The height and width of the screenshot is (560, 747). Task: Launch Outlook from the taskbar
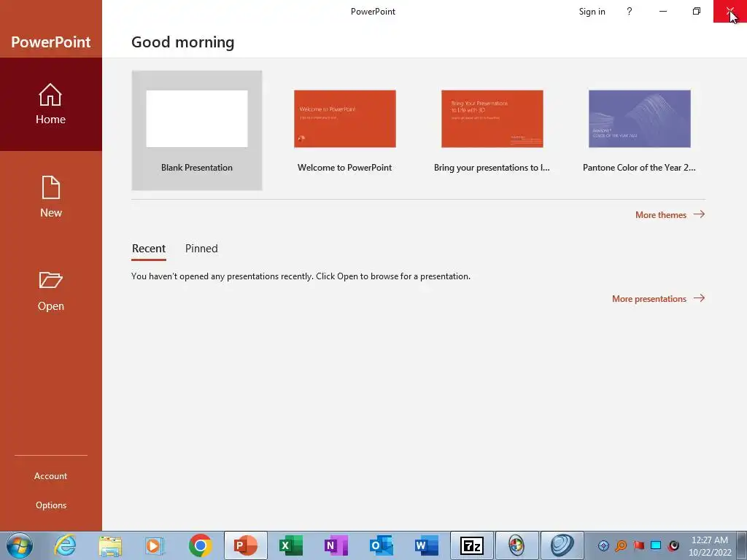[x=381, y=545]
